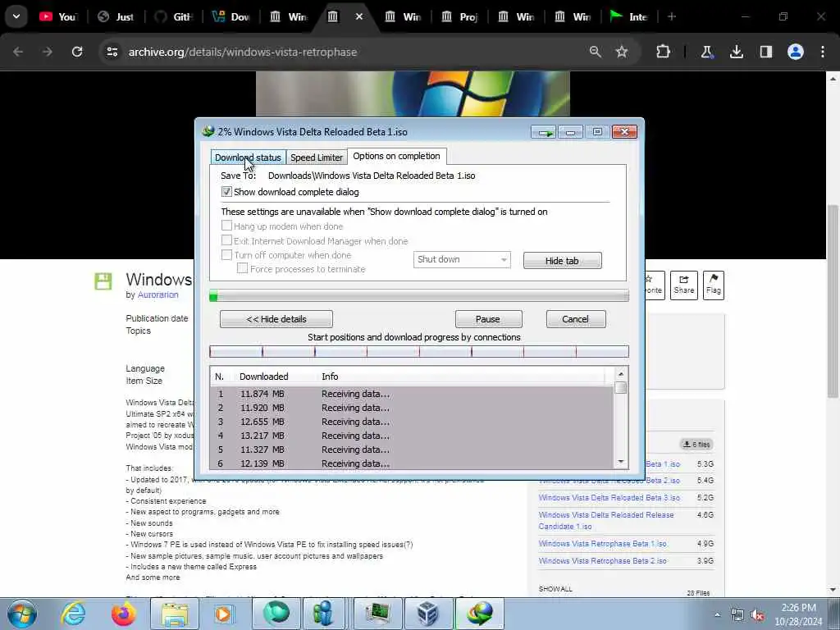Open the Shut down dropdown
Viewport: 840px width, 630px height.
pyautogui.click(x=462, y=260)
